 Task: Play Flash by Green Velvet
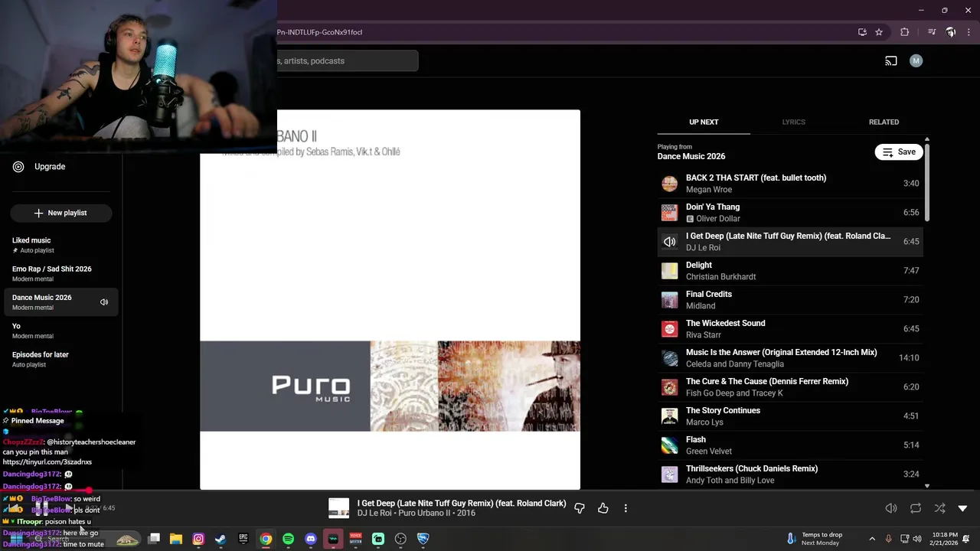[790, 445]
